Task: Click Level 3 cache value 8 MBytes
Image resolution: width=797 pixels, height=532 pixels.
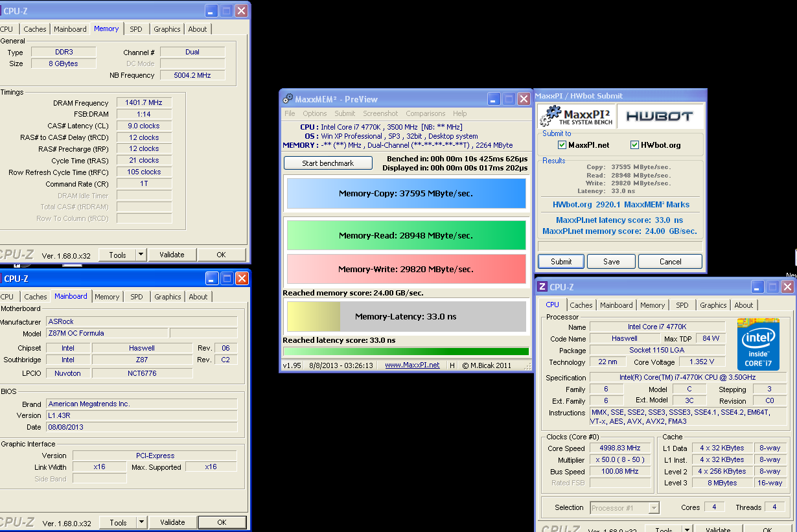Action: click(x=722, y=483)
